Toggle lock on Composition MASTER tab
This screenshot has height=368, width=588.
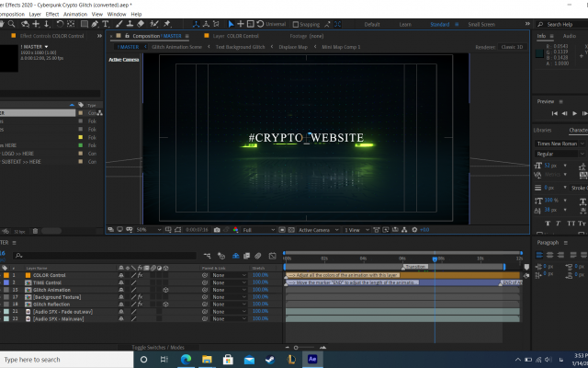[x=127, y=36]
